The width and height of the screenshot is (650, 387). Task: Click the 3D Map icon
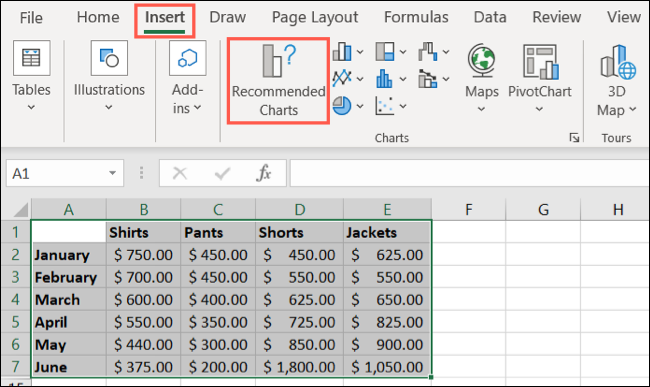[x=618, y=61]
